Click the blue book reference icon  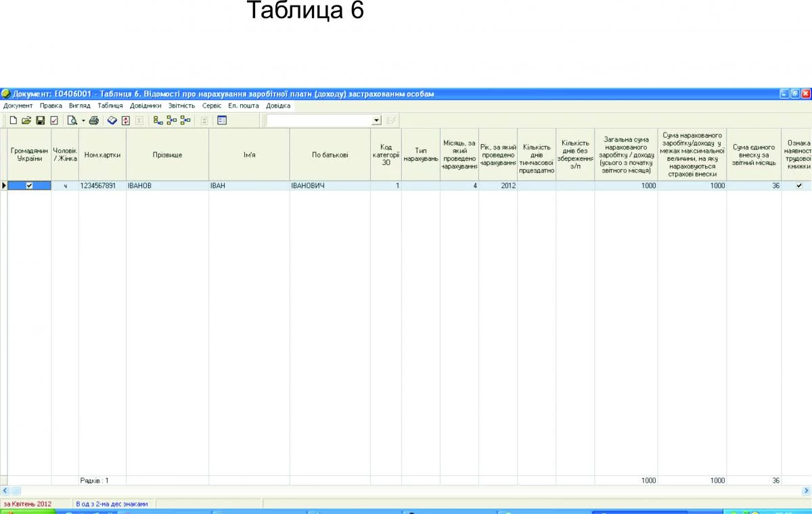[x=112, y=120]
